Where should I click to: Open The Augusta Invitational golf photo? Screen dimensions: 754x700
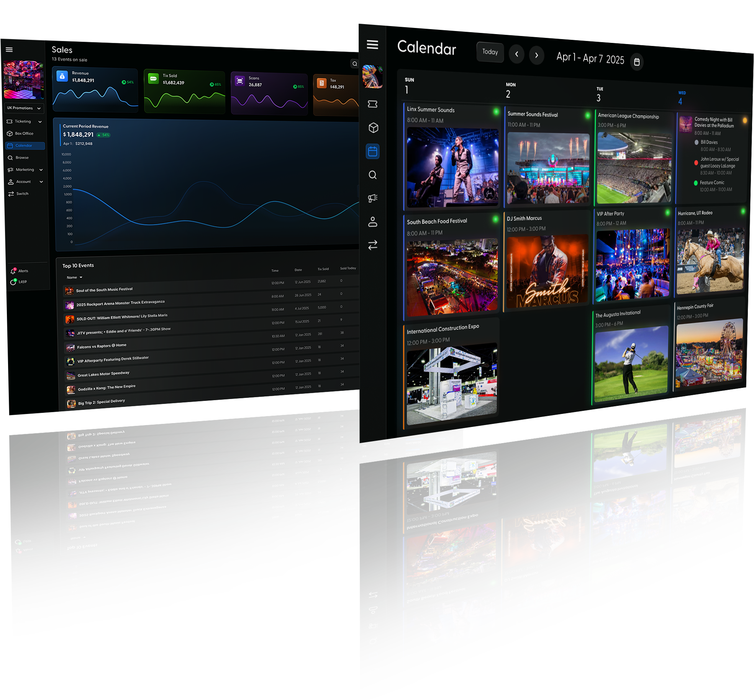[631, 364]
